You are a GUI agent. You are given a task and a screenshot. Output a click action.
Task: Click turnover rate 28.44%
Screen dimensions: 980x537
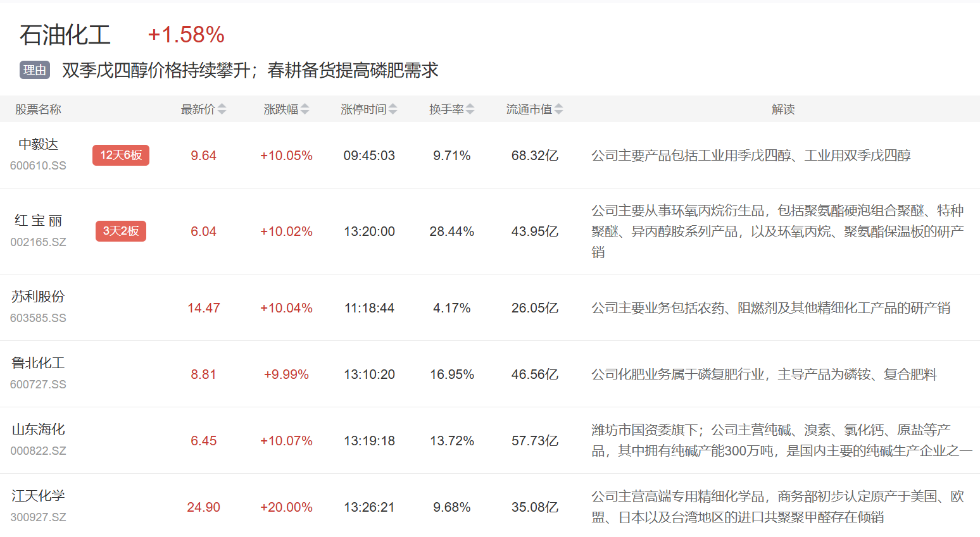click(452, 231)
